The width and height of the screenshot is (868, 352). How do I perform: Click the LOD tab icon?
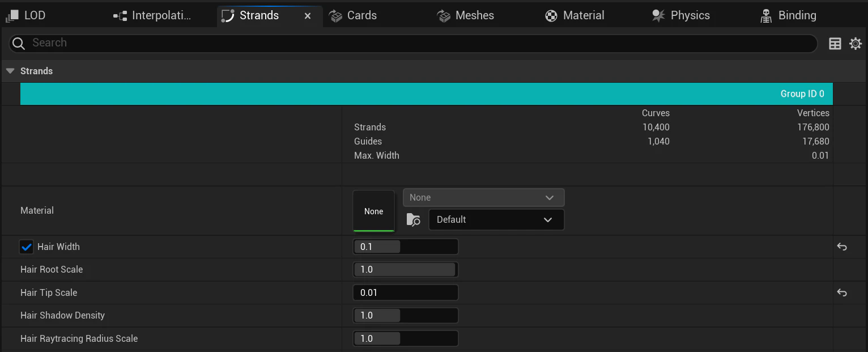[x=12, y=15]
